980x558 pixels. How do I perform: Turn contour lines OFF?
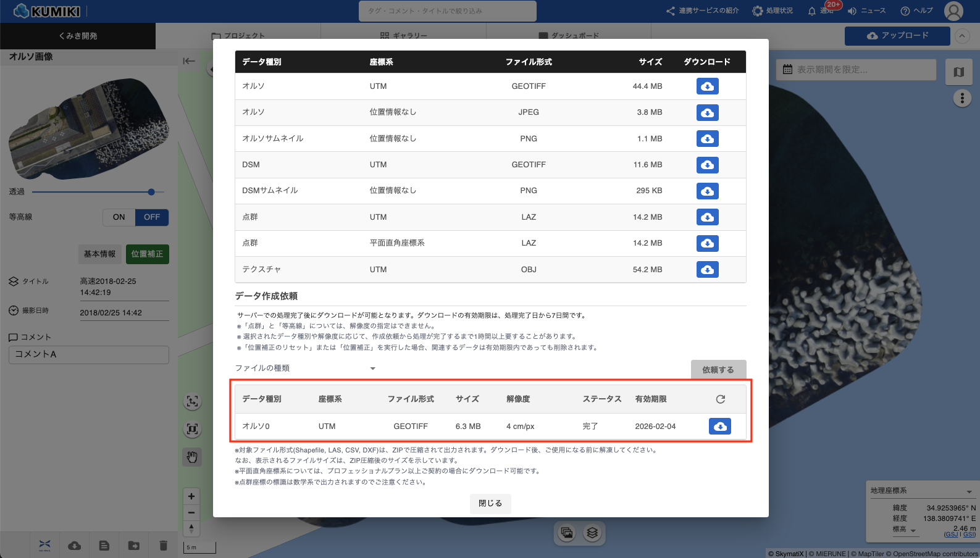pos(152,217)
